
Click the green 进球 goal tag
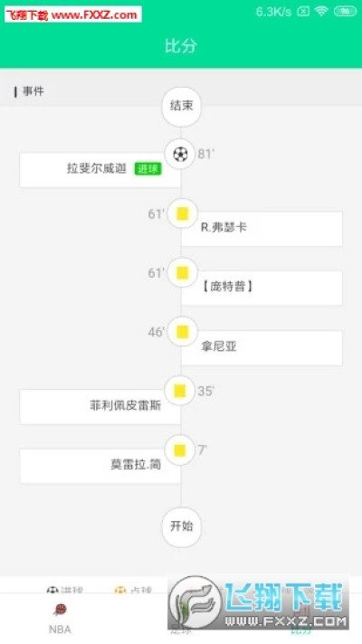pos(148,169)
